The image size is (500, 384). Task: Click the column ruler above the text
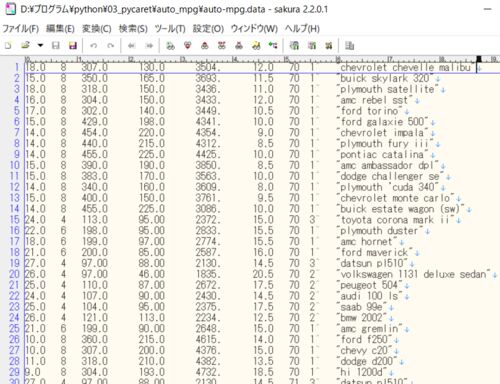262,59
